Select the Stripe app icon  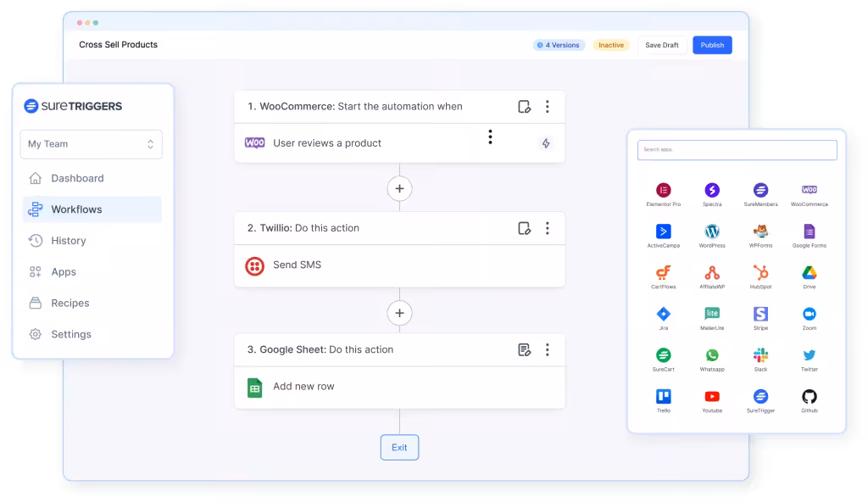point(760,315)
